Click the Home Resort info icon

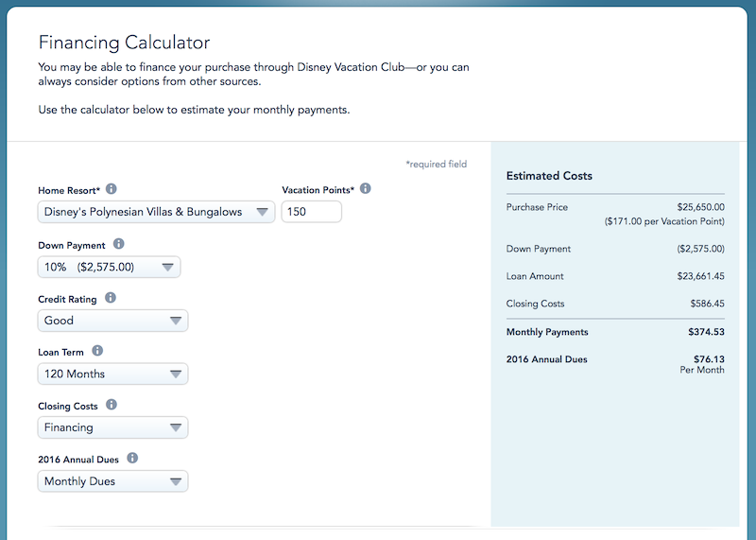112,189
